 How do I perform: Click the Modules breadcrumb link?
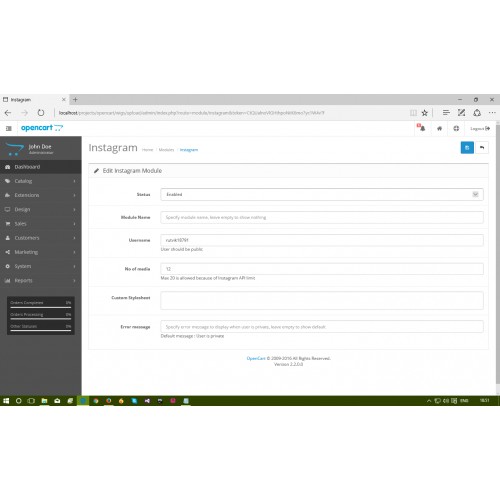point(166,150)
